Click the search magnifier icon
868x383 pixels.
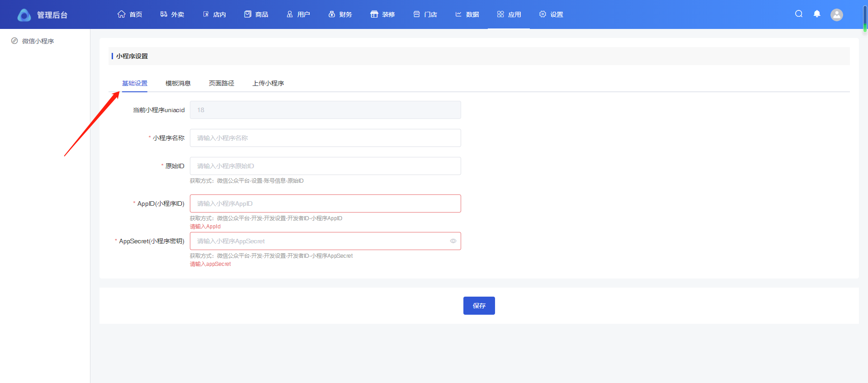coord(799,14)
